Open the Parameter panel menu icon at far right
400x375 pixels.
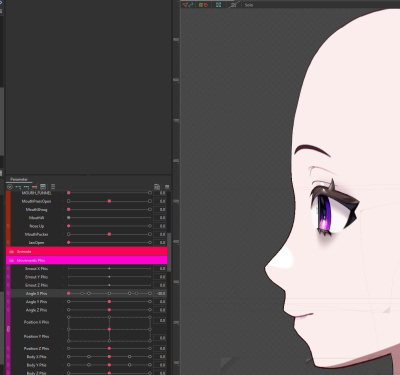pos(167,187)
